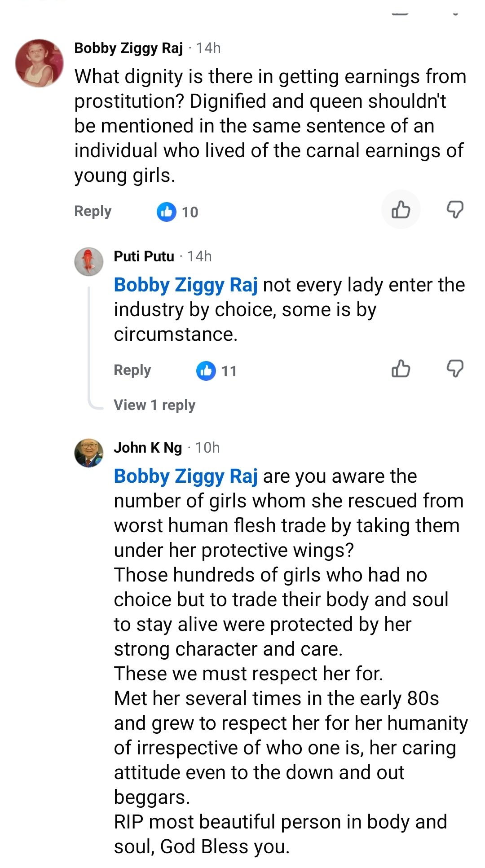The image size is (485, 868).
Task: Reply to Puti Putu's comment
Action: pos(132,370)
